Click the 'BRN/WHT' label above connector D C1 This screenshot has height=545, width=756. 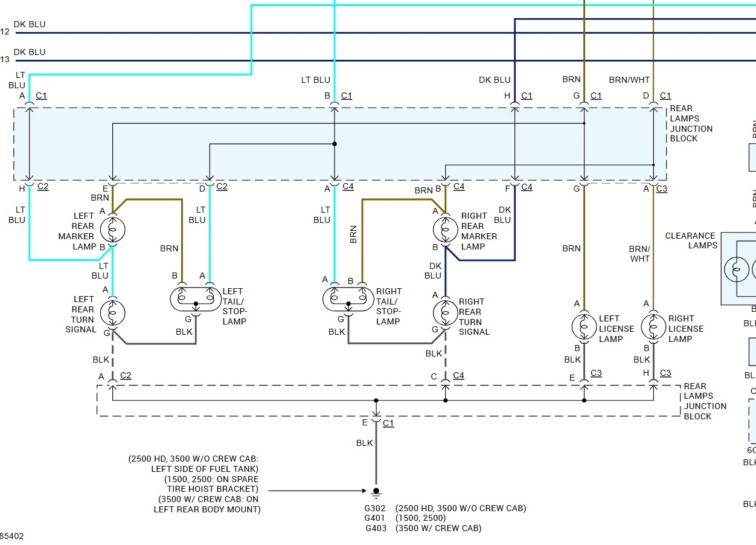pos(629,80)
